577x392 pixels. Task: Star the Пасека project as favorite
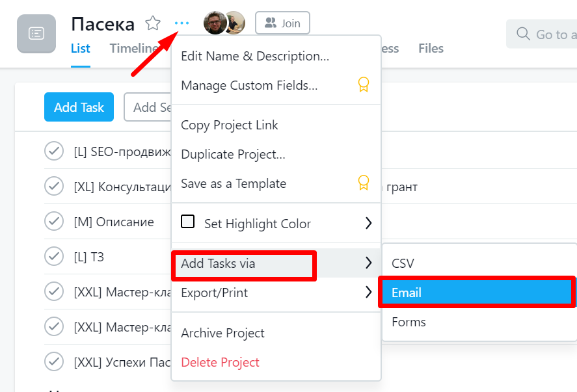[x=153, y=24]
